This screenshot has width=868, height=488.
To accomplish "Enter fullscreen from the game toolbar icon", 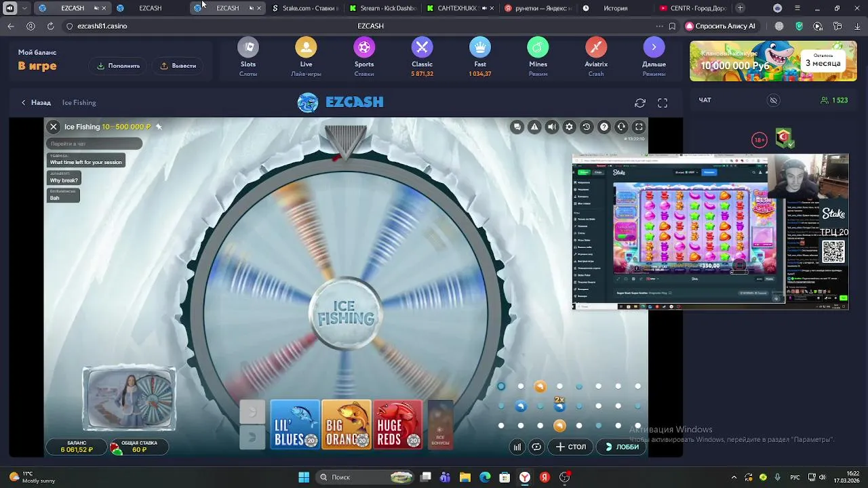I will (639, 127).
